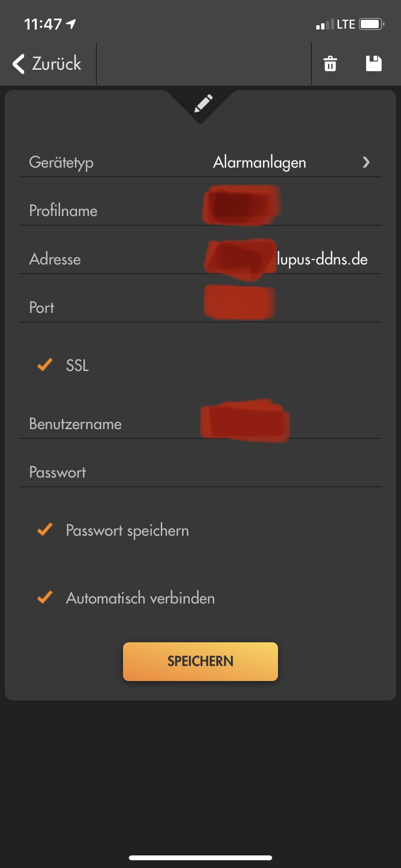Tap the pencil edit icon

point(203,104)
